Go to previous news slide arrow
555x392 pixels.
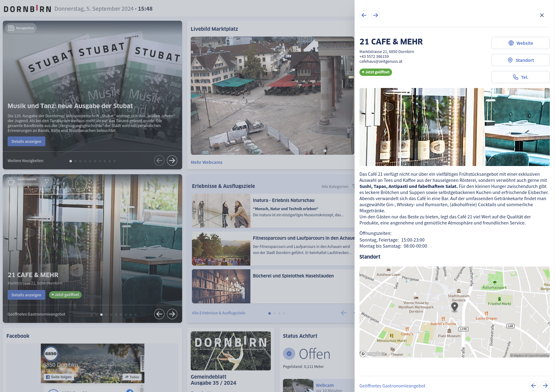pos(159,161)
